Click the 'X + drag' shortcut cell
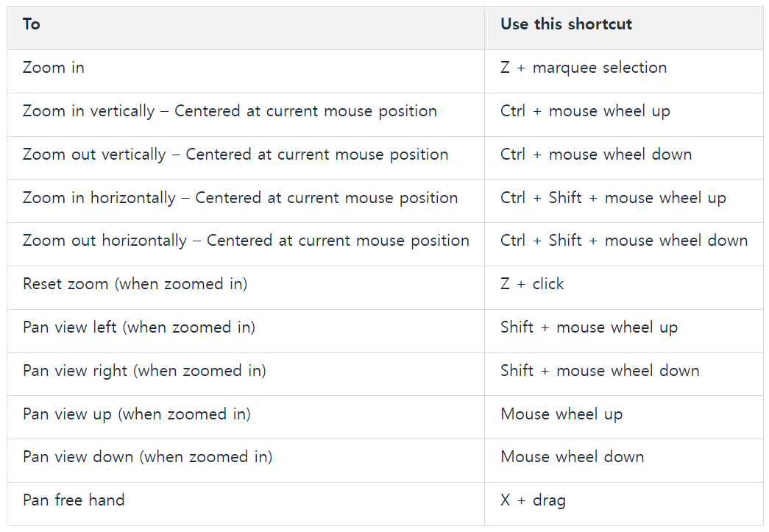The height and width of the screenshot is (532, 769). pos(533,500)
